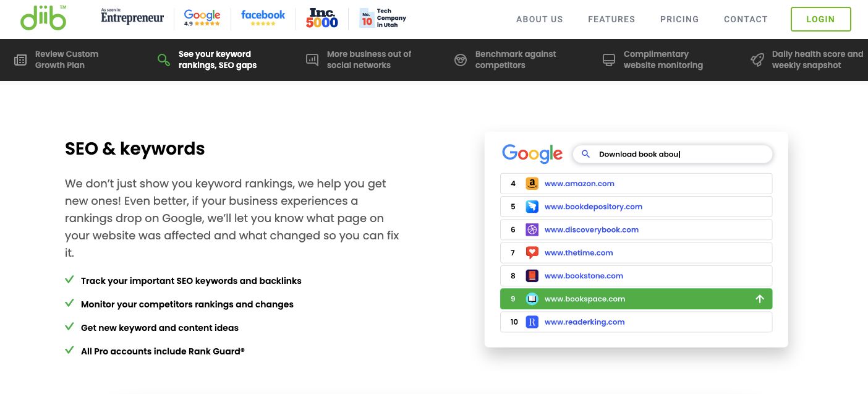Go to the Pricing page

(679, 19)
